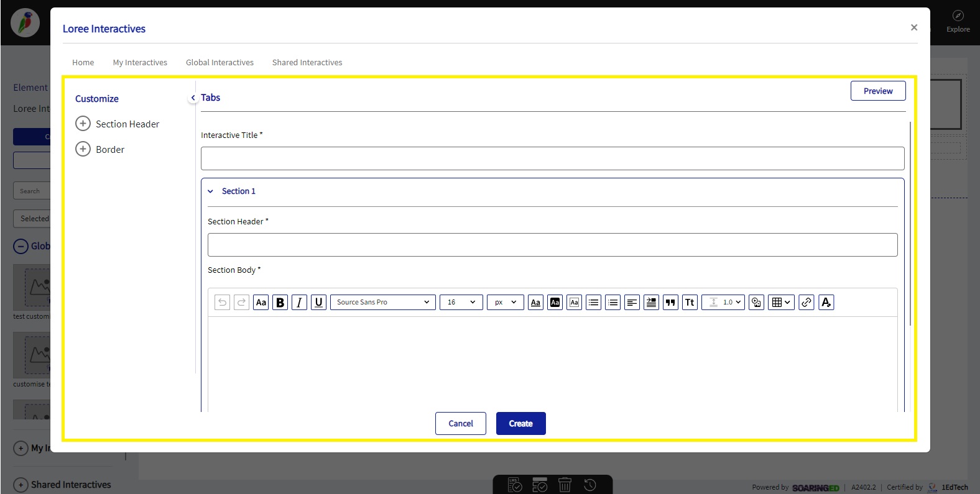980x494 pixels.
Task: Click the Section Header input field
Action: [x=553, y=245]
